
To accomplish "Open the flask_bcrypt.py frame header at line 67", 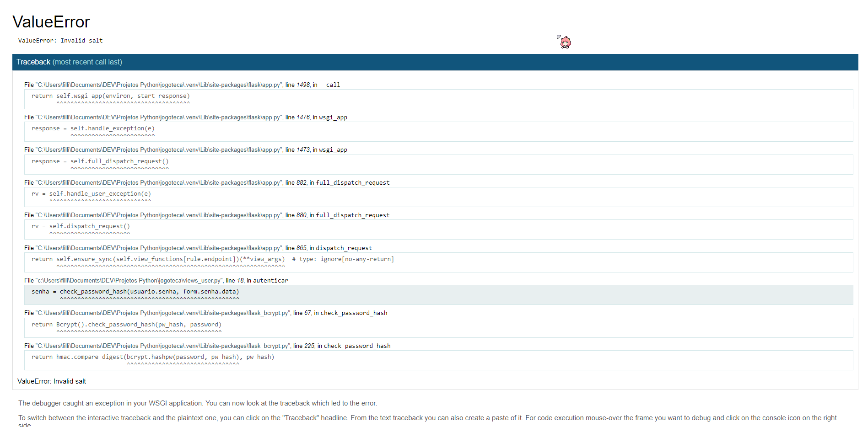I will pyautogui.click(x=206, y=313).
